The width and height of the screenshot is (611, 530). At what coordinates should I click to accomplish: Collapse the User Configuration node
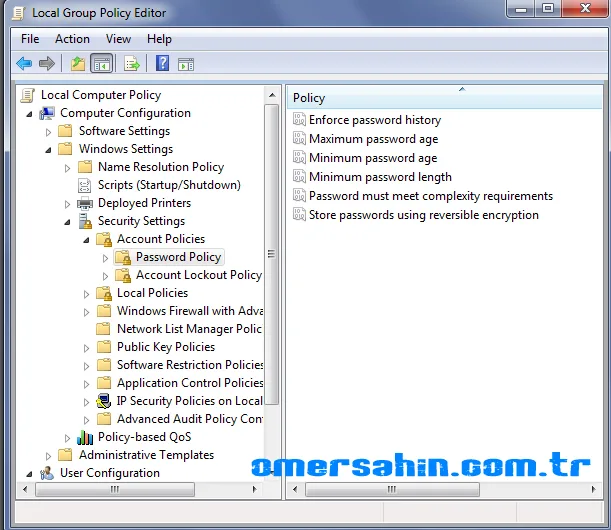(x=29, y=474)
